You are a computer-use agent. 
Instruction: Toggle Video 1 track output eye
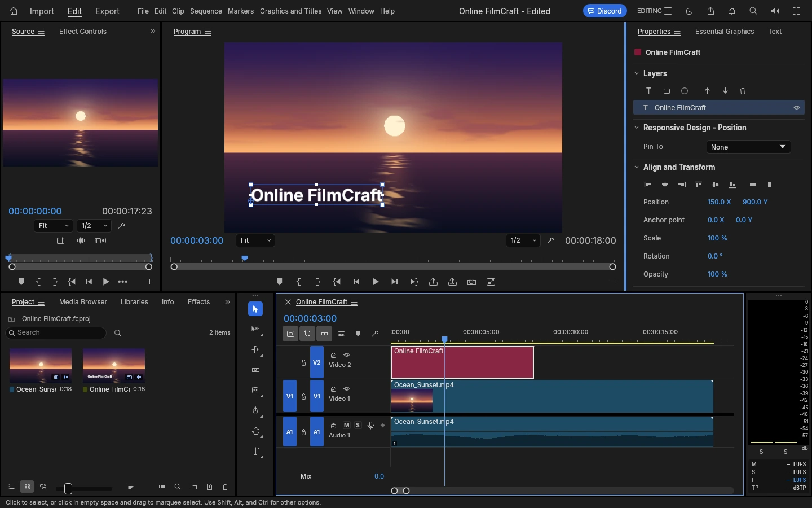[x=347, y=389]
